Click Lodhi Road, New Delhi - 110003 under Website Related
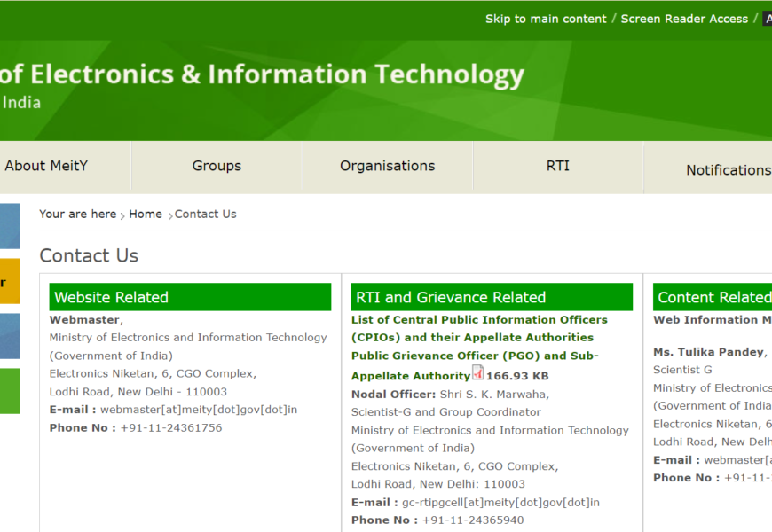The image size is (772, 532). click(138, 392)
